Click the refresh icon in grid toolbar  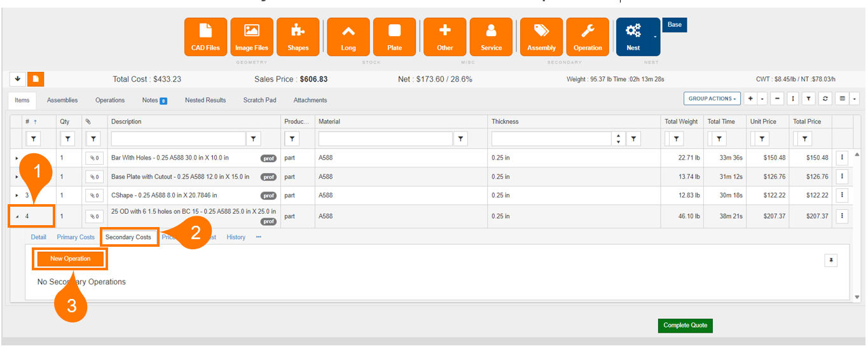pyautogui.click(x=825, y=99)
